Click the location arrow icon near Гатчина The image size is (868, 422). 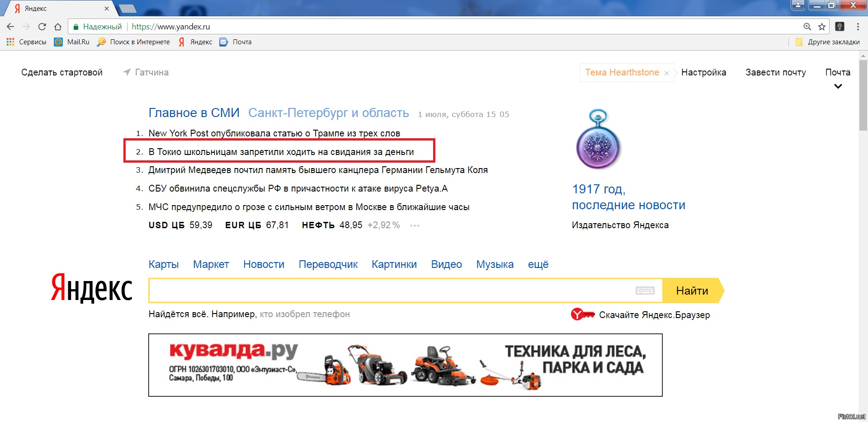(127, 72)
